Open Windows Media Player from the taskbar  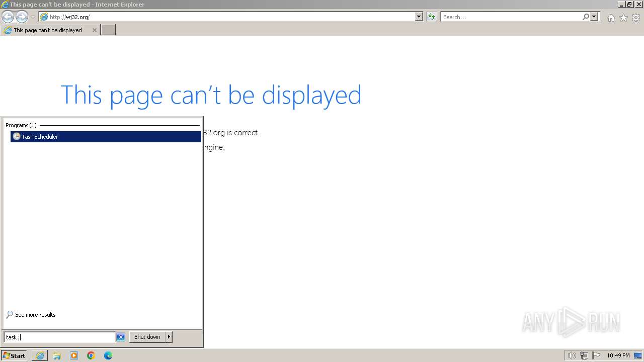pyautogui.click(x=74, y=355)
